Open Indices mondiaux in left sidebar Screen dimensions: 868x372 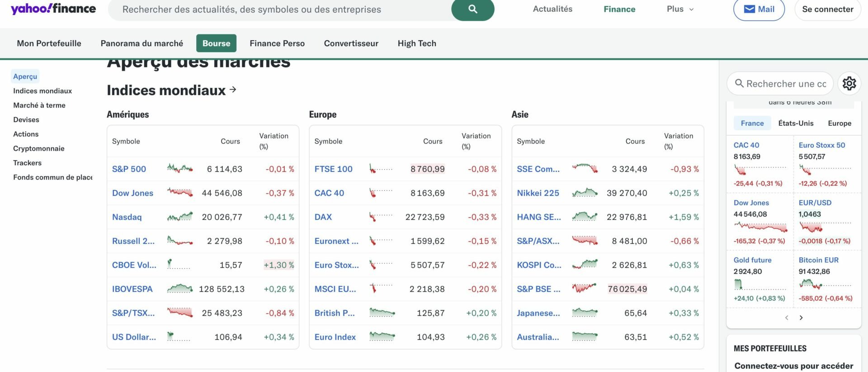[x=42, y=91]
